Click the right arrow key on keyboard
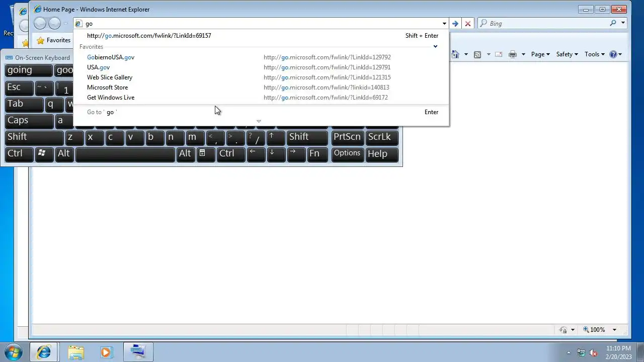The height and width of the screenshot is (362, 644). pyautogui.click(x=296, y=154)
